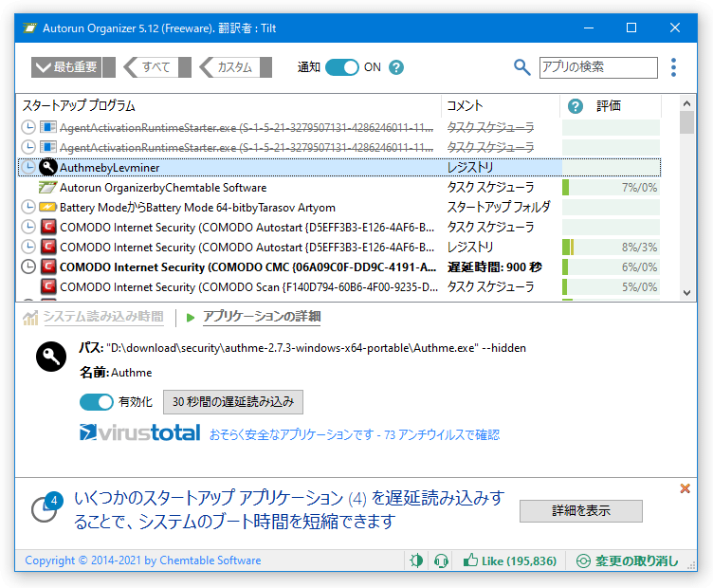Toggle the notification ON switch
This screenshot has width=713, height=588.
(342, 67)
